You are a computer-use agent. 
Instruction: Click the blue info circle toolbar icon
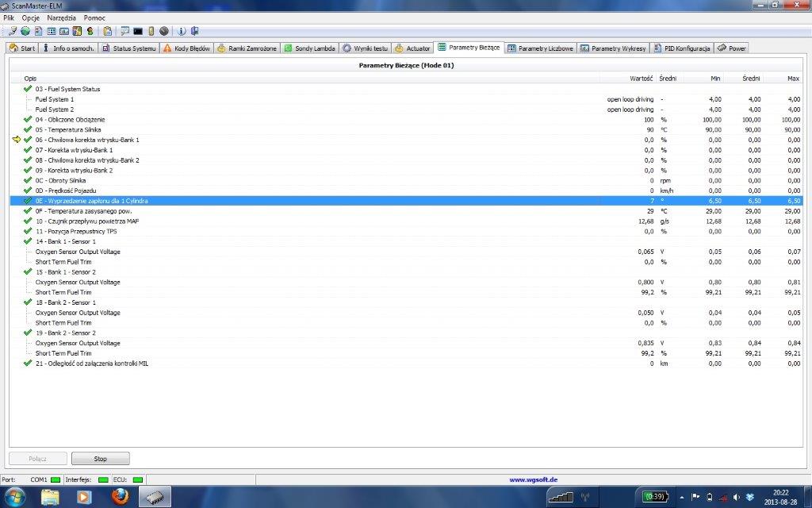(182, 32)
